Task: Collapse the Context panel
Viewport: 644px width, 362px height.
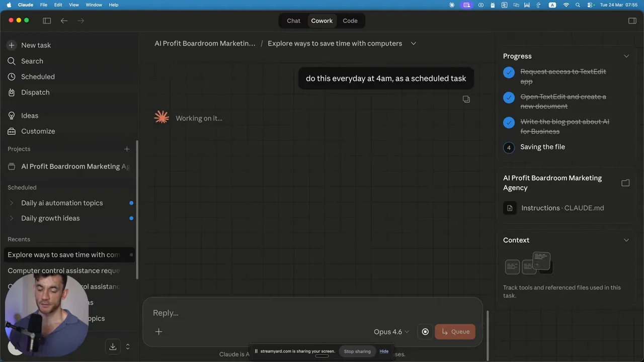Action: click(626, 240)
